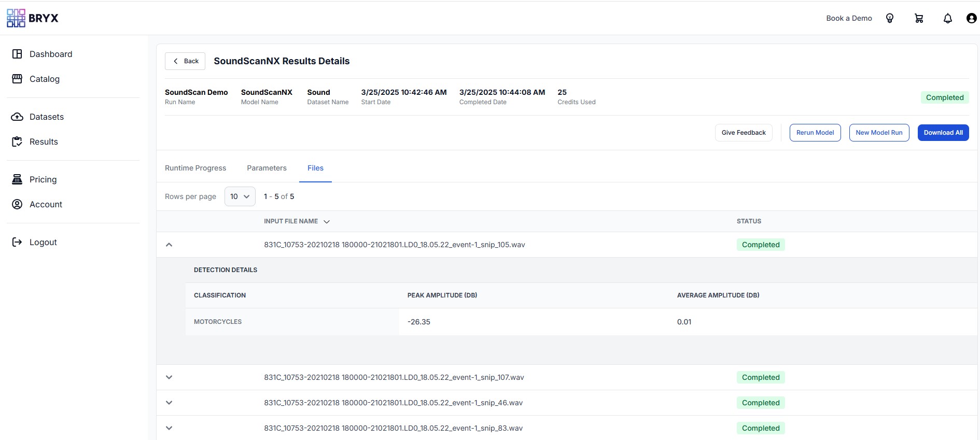980x440 pixels.
Task: Open the user profile avatar icon
Action: point(971,18)
